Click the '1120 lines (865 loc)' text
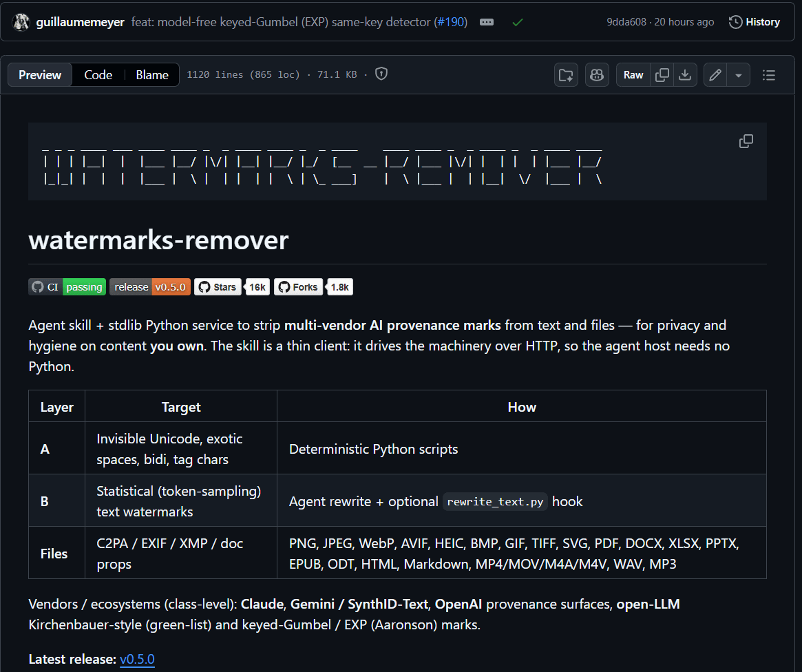 pos(243,74)
